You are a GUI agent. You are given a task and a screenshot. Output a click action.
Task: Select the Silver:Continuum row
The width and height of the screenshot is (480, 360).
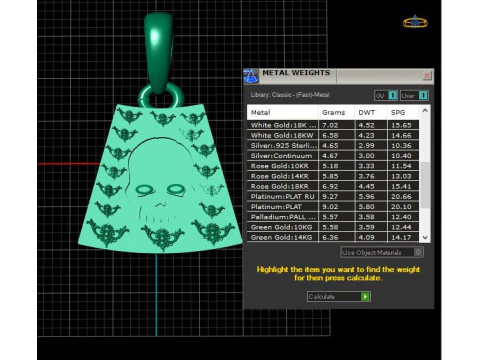pos(333,156)
